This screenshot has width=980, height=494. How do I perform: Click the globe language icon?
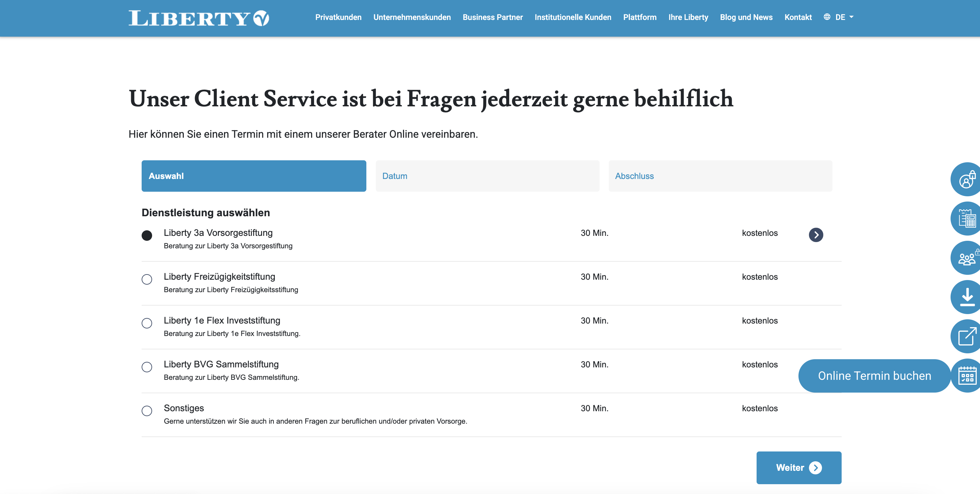(x=827, y=17)
